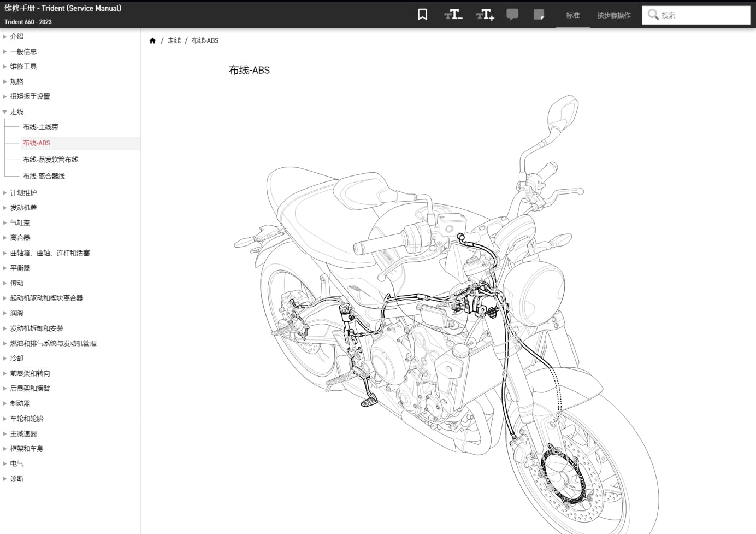Click the home icon in the breadcrumb

click(153, 40)
